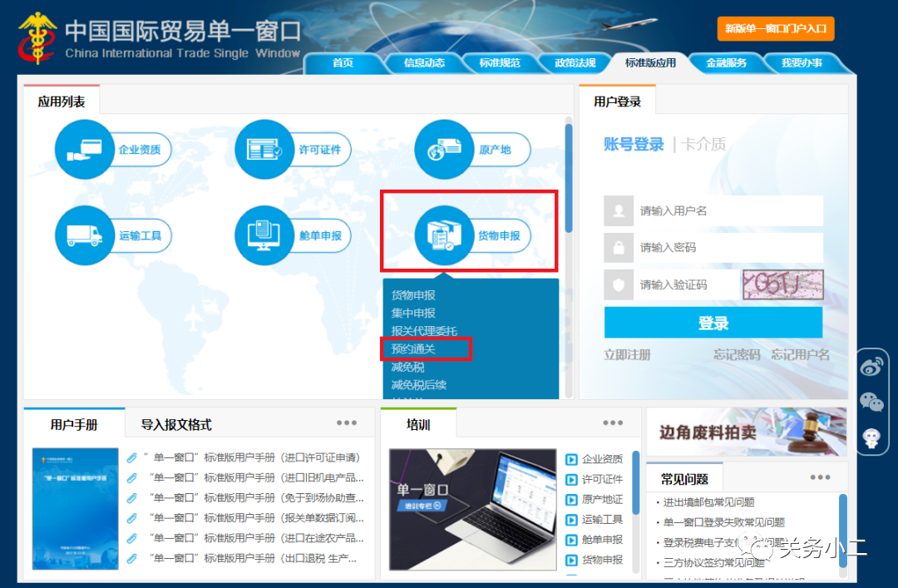Play the 舱单申报 training video icon
Viewport: 898px width, 588px height.
click(571, 539)
